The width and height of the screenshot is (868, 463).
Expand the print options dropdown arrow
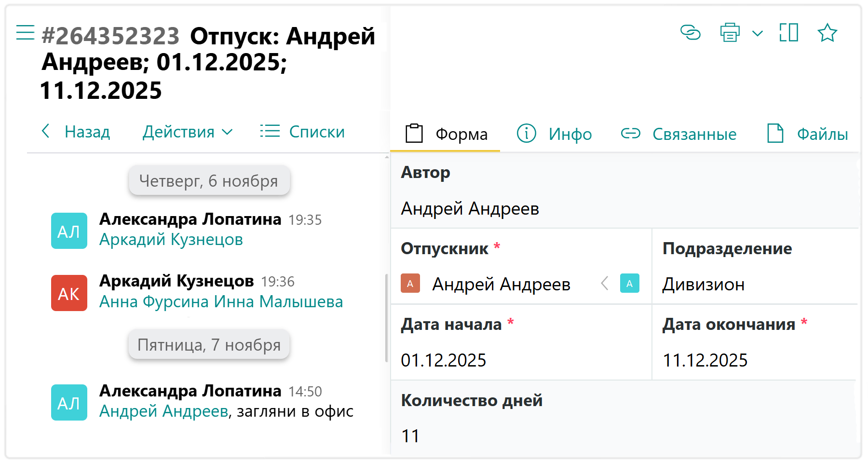point(758,33)
